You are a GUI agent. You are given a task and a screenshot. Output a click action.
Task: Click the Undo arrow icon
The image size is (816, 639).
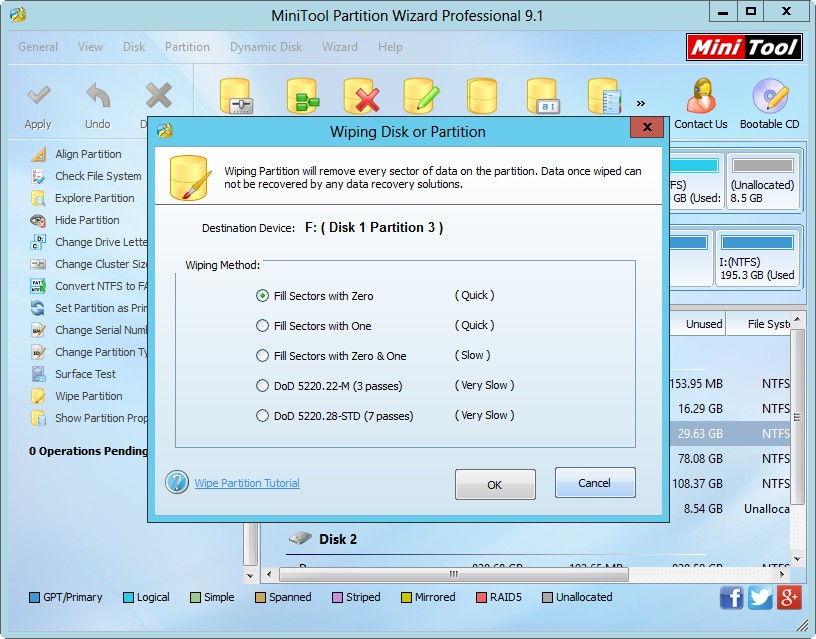click(x=97, y=97)
